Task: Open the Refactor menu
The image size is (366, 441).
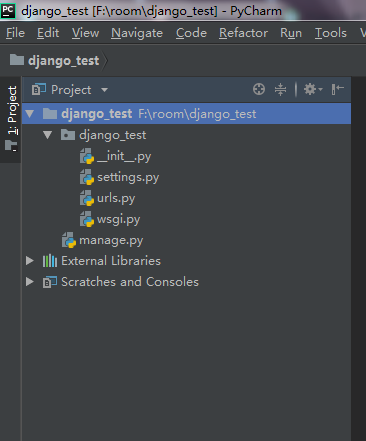Action: point(243,33)
